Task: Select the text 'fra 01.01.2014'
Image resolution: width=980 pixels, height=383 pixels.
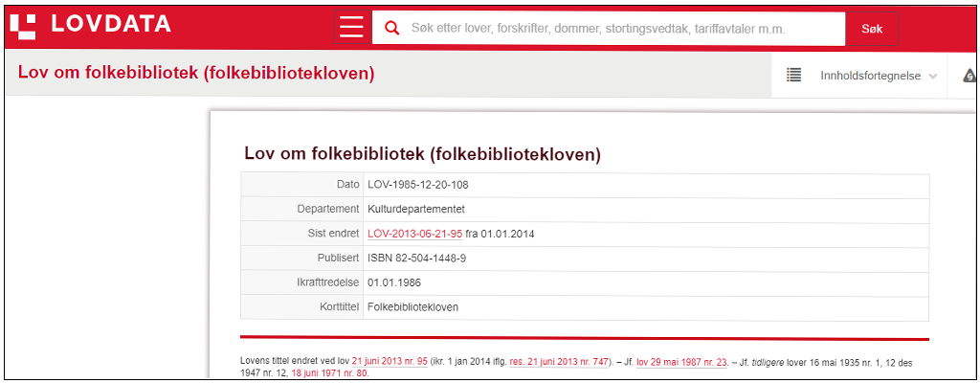Action: [500, 234]
